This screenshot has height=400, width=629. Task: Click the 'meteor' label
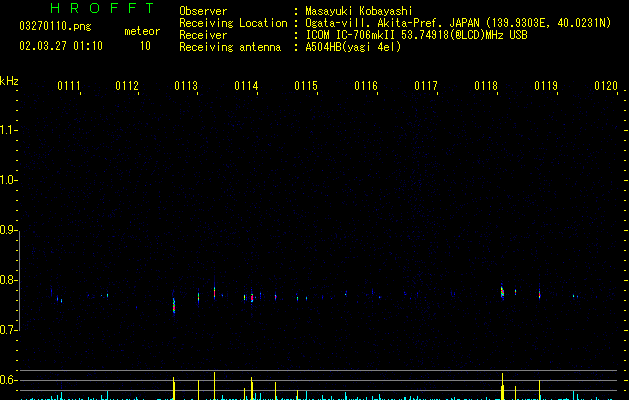pyautogui.click(x=142, y=31)
